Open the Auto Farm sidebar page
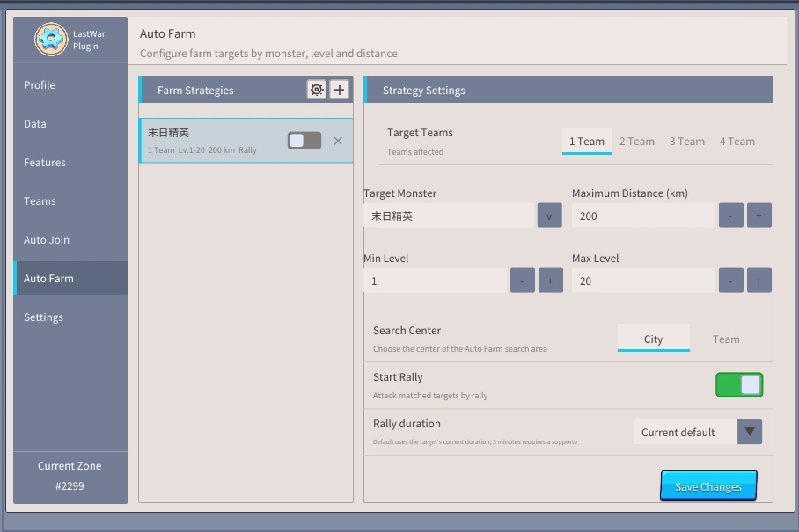 70,279
